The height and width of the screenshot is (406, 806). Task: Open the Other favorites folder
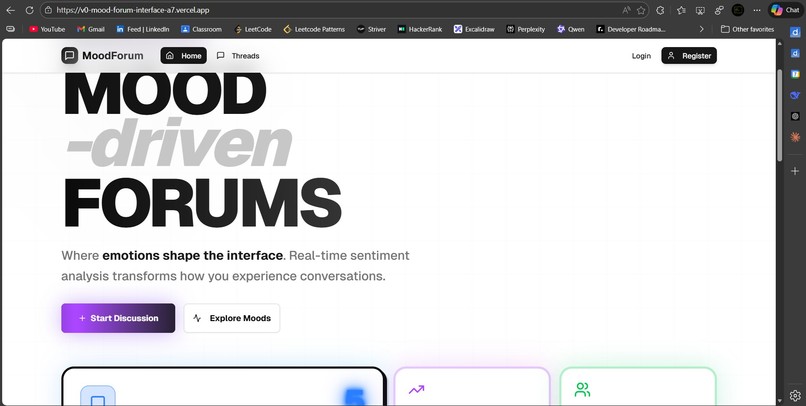tap(747, 29)
